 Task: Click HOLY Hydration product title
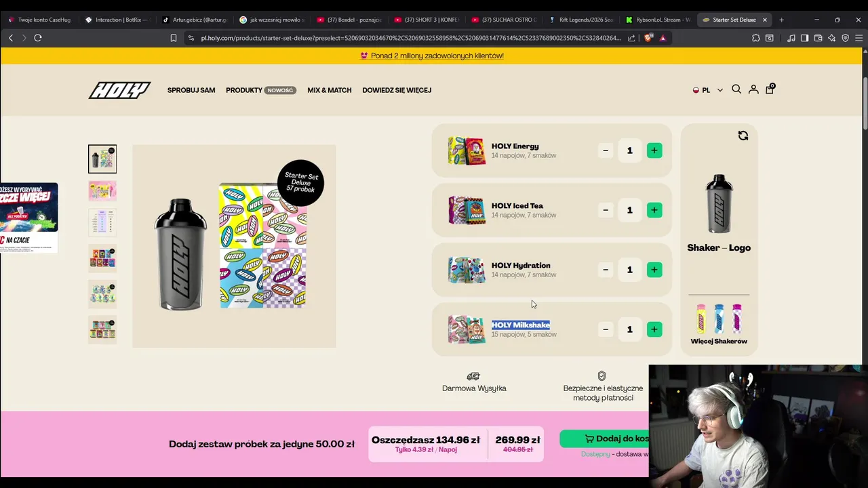coord(521,266)
